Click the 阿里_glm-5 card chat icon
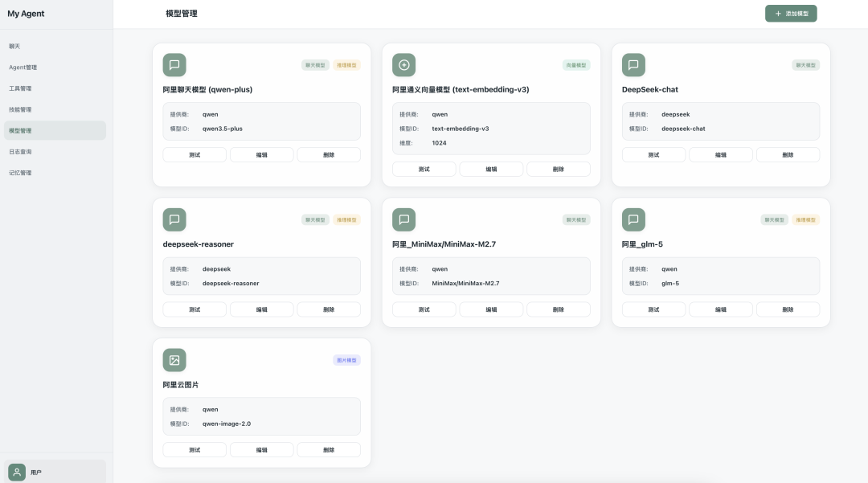This screenshot has width=868, height=483. point(633,219)
